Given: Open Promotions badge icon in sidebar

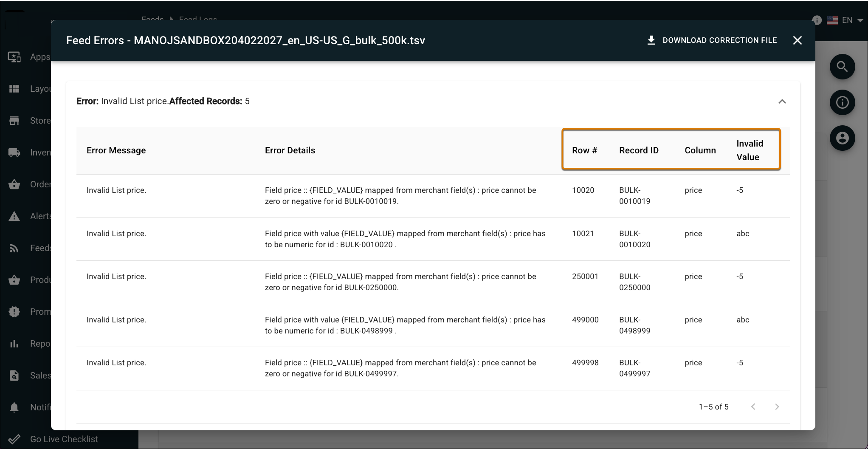Looking at the screenshot, I should click(x=14, y=312).
